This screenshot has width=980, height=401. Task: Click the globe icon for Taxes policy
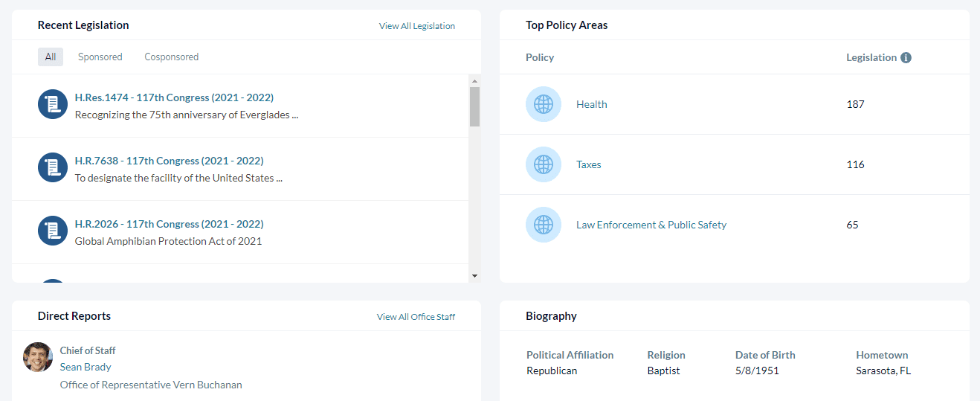coord(544,164)
